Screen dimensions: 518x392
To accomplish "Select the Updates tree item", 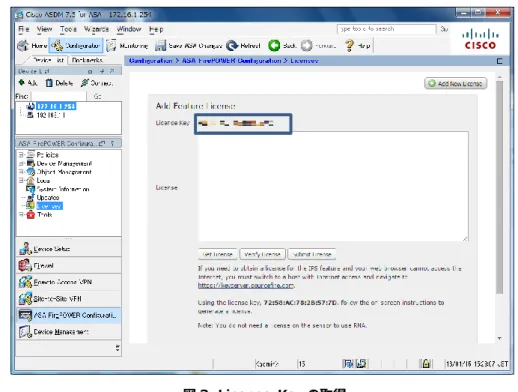I will click(x=48, y=197).
